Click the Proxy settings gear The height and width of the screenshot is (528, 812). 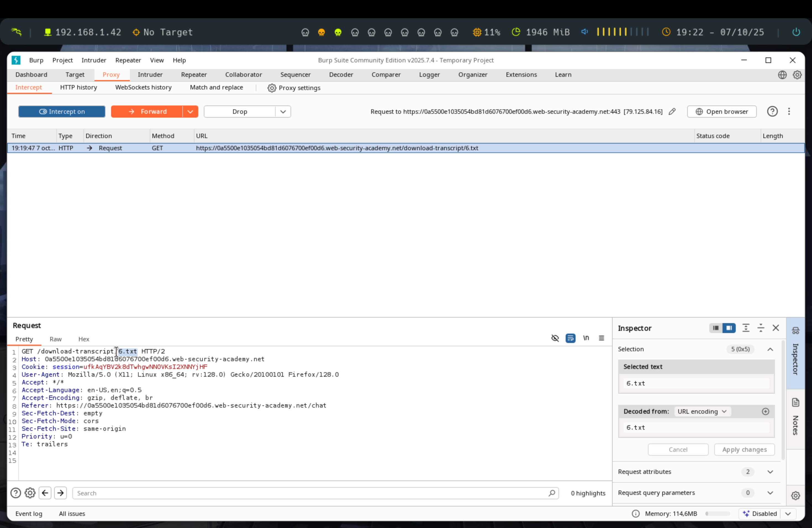click(x=271, y=88)
